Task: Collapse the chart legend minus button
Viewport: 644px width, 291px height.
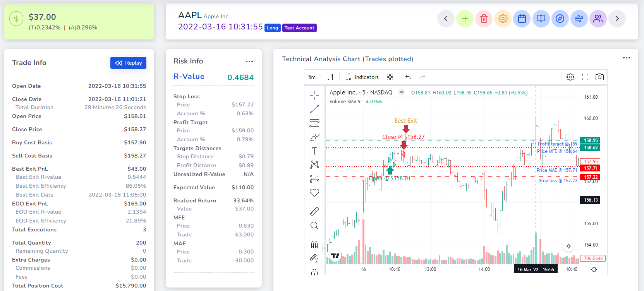Action: click(x=402, y=92)
